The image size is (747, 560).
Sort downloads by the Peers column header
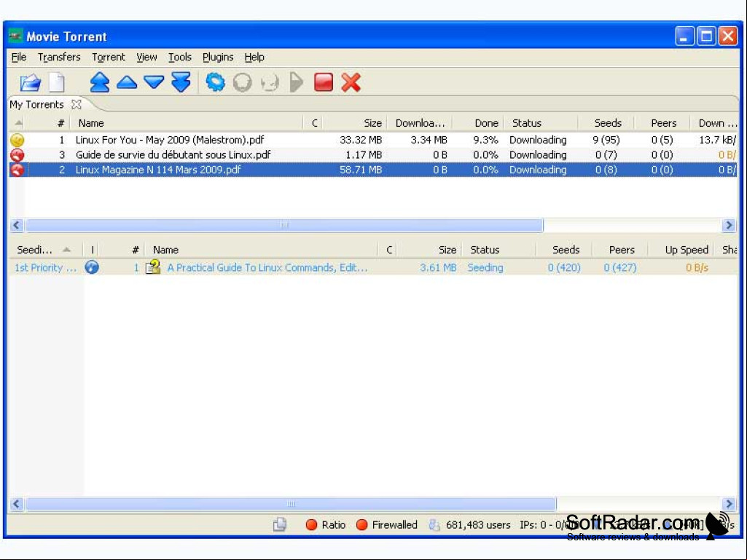coord(662,123)
